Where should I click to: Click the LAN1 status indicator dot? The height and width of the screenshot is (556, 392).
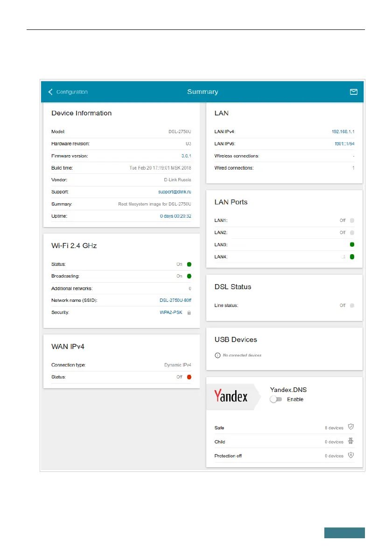click(x=352, y=221)
